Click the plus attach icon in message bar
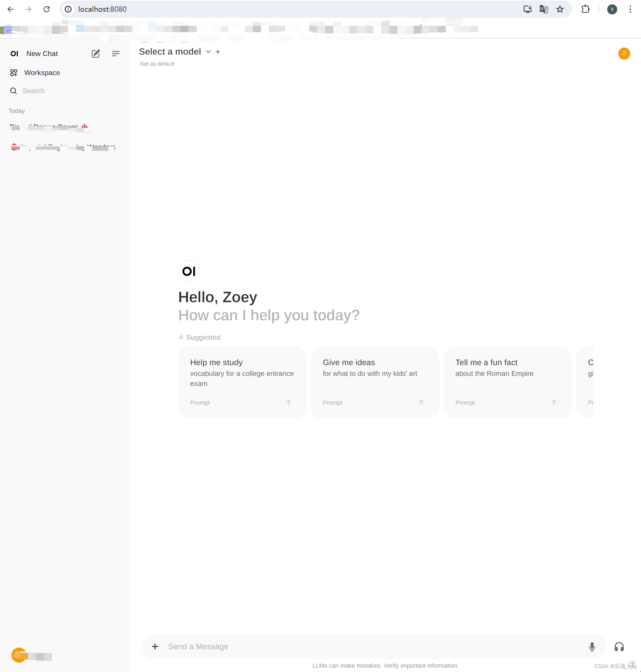This screenshot has width=641, height=672. [155, 646]
